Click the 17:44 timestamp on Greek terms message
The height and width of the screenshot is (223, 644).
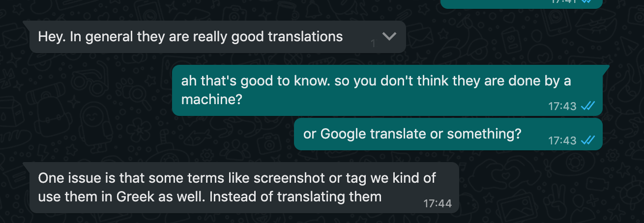pyautogui.click(x=438, y=203)
